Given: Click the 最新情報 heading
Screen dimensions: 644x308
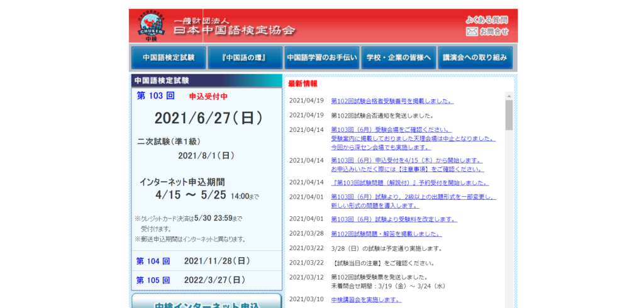Looking at the screenshot, I should coord(303,84).
